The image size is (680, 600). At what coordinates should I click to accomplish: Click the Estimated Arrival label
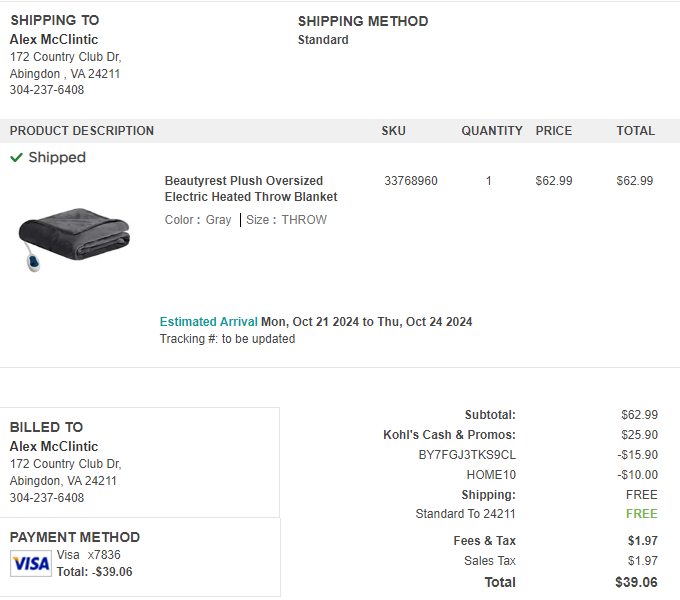click(209, 322)
